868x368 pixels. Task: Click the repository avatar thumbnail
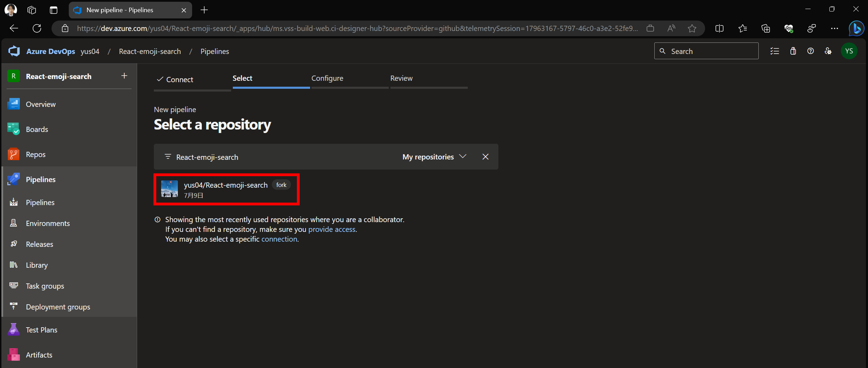click(x=169, y=189)
